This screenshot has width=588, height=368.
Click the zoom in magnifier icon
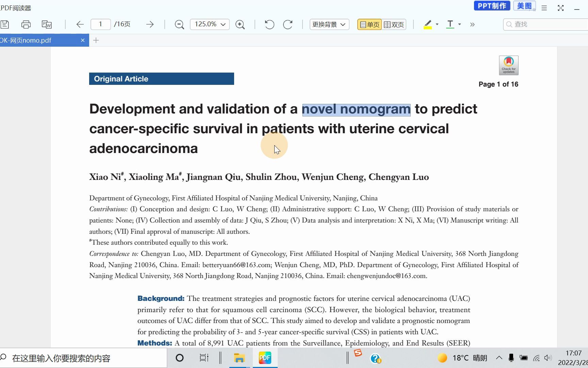240,25
